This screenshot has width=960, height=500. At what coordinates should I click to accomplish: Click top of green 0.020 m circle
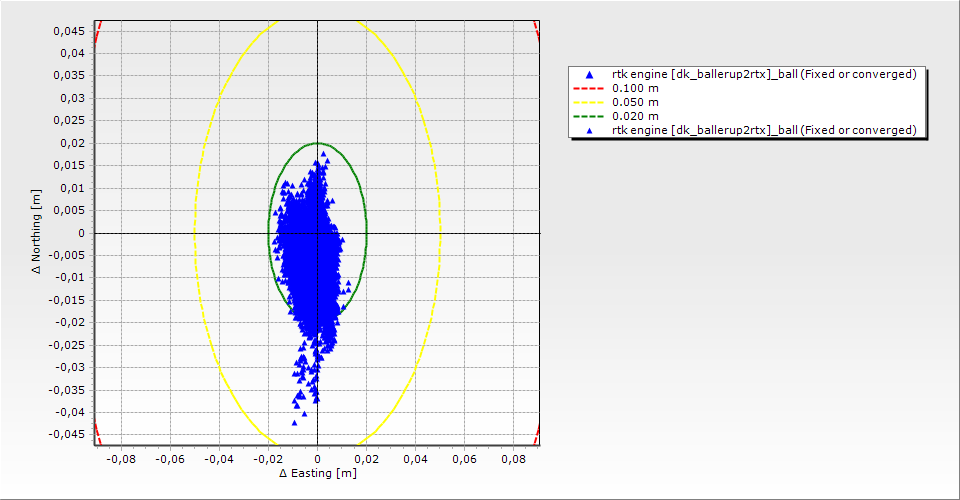click(318, 143)
